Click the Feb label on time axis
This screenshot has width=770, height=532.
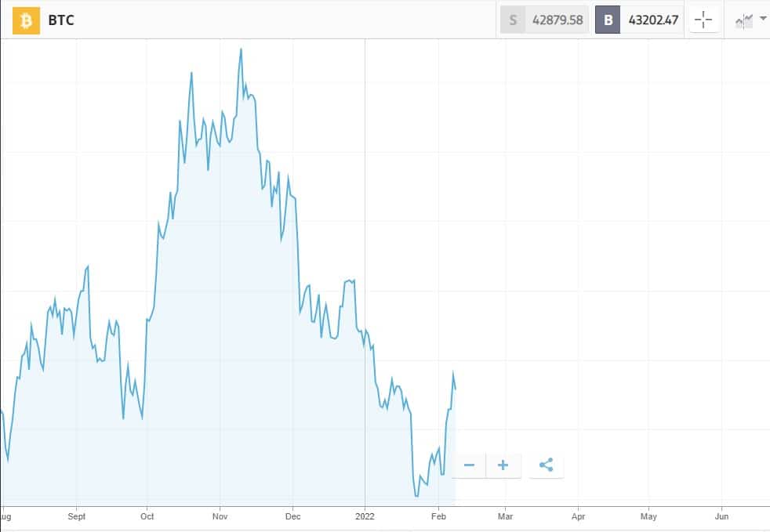438,516
